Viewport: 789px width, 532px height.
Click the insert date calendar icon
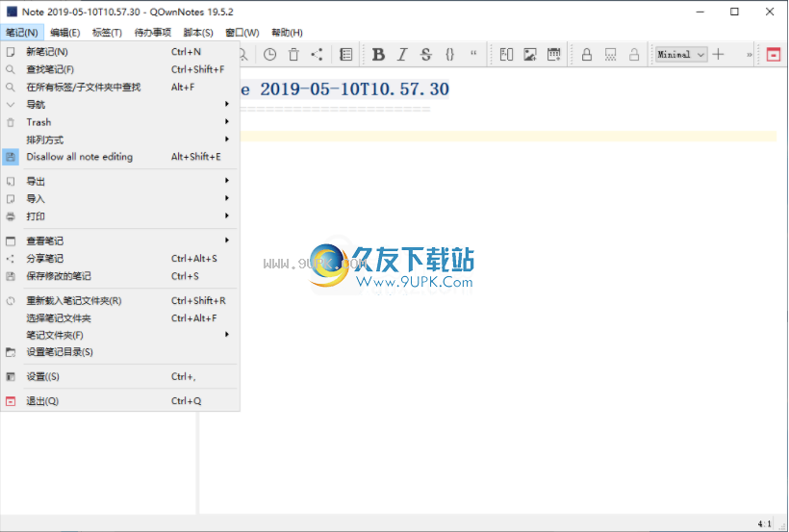click(x=553, y=55)
